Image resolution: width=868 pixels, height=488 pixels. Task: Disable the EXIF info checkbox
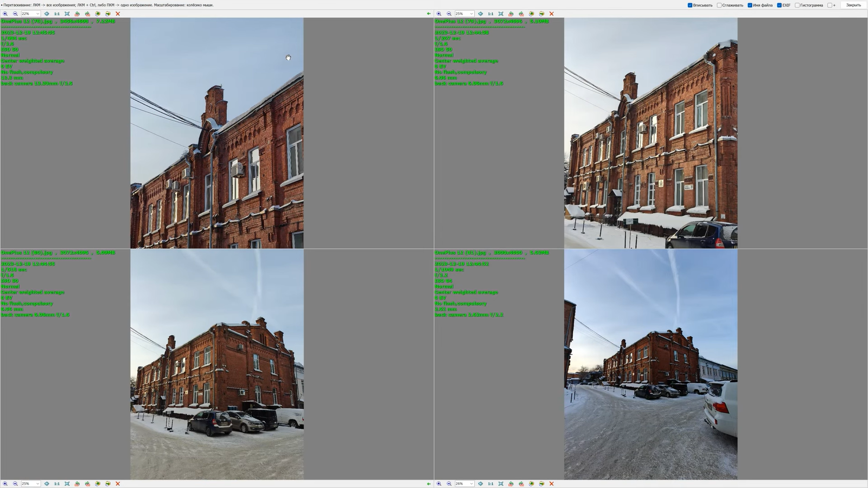[779, 5]
